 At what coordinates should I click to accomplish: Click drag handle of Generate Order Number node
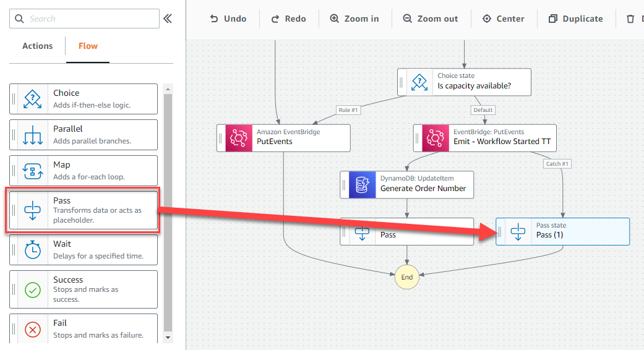point(344,185)
